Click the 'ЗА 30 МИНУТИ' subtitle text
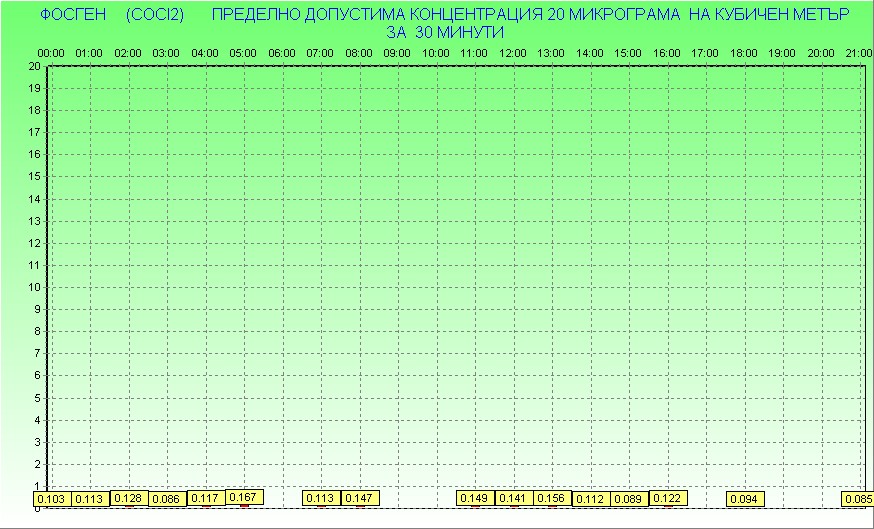The width and height of the screenshot is (874, 529). pos(445,32)
